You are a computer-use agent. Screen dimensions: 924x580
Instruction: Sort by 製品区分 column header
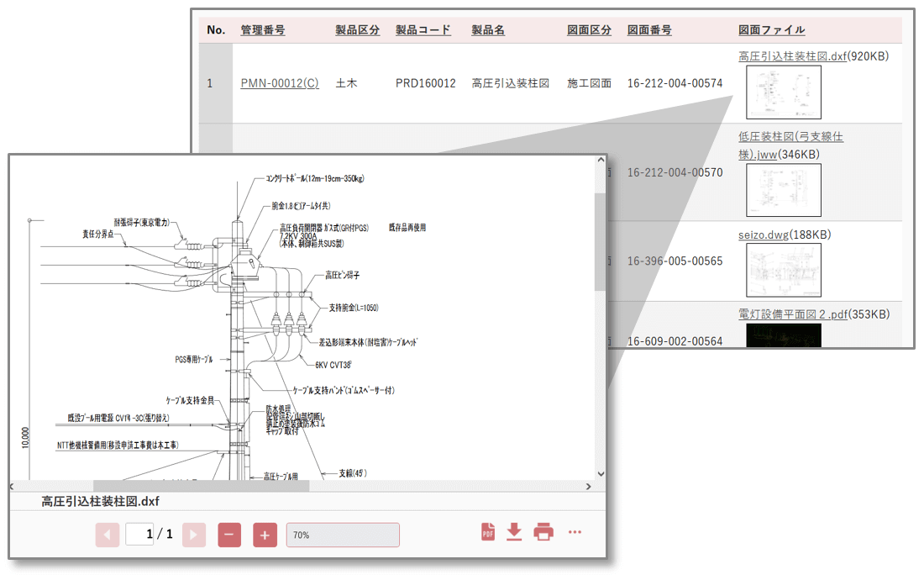click(357, 30)
